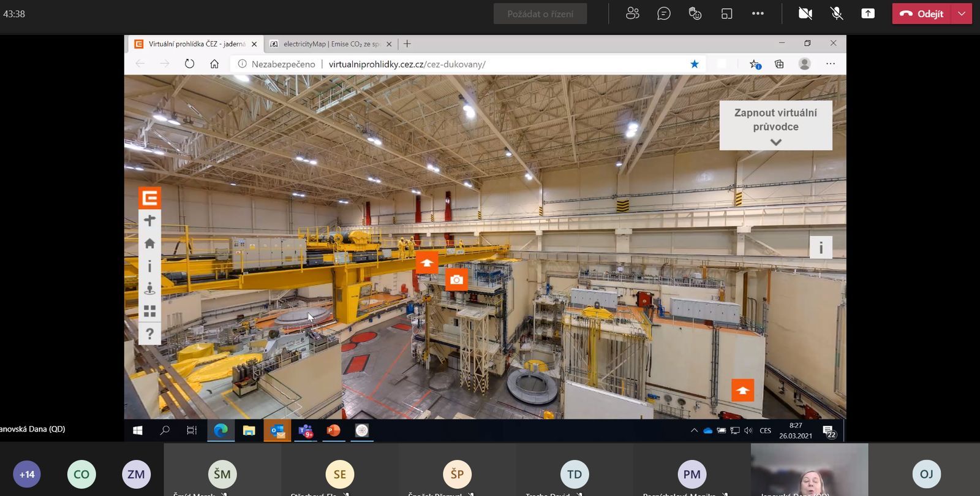Unmute the microphone in the meeting toolbar
The image size is (980, 496).
coord(836,13)
